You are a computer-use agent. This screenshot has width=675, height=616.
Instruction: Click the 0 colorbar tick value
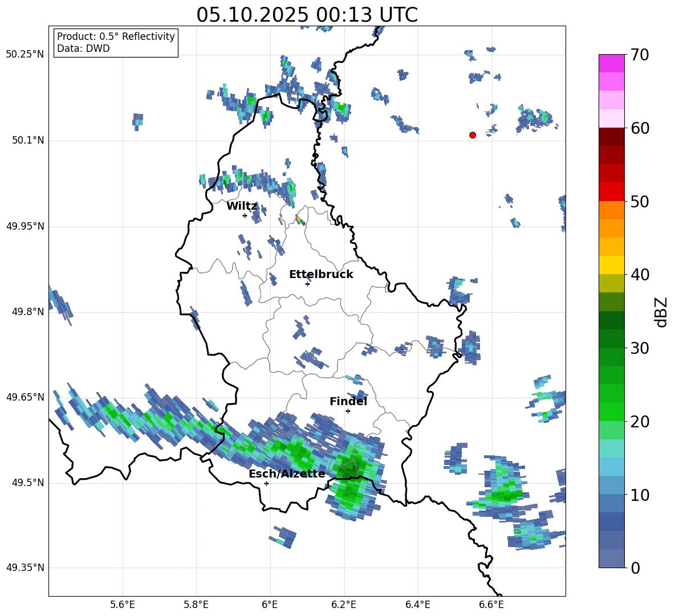click(x=636, y=568)
